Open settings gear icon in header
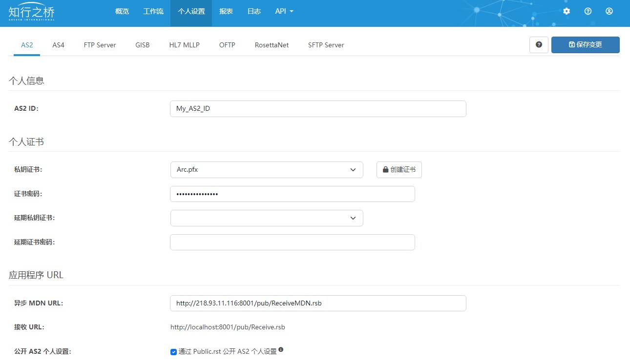The image size is (630, 364). coord(567,11)
